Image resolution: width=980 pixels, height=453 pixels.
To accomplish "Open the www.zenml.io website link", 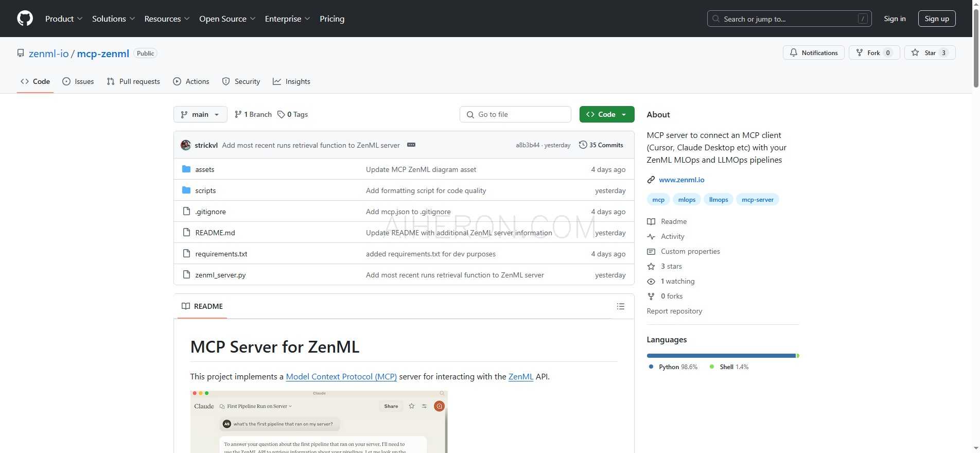I will tap(681, 180).
